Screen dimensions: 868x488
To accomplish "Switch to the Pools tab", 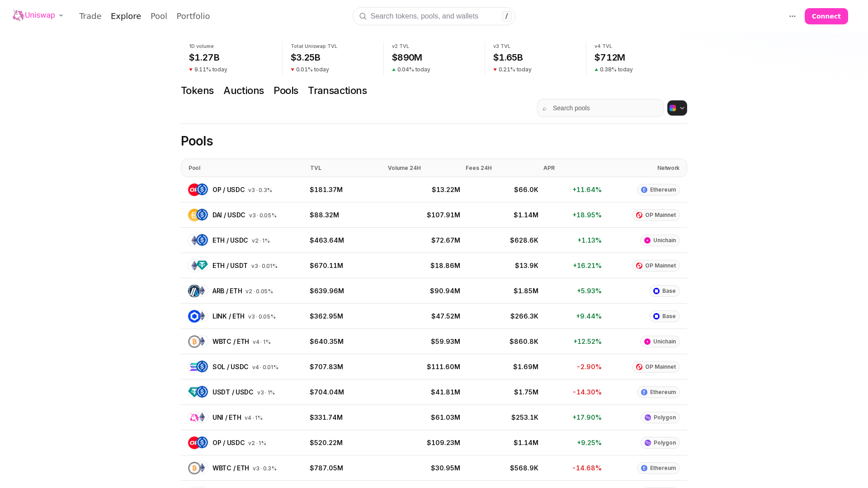I will (286, 91).
